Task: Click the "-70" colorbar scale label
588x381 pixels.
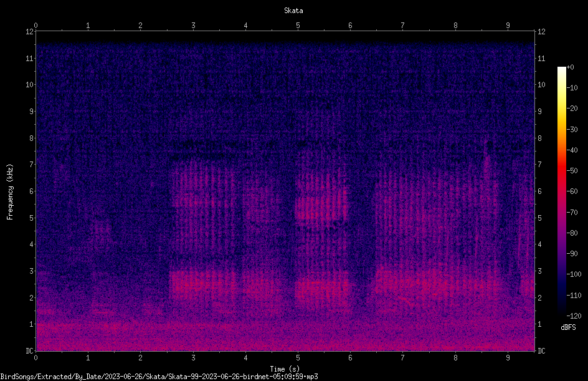Action: [x=572, y=213]
